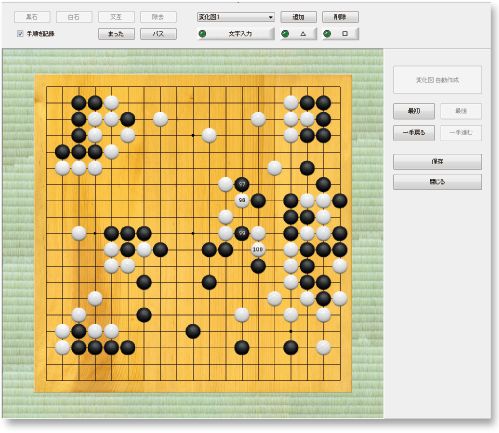Click the board's center star point

click(x=193, y=233)
